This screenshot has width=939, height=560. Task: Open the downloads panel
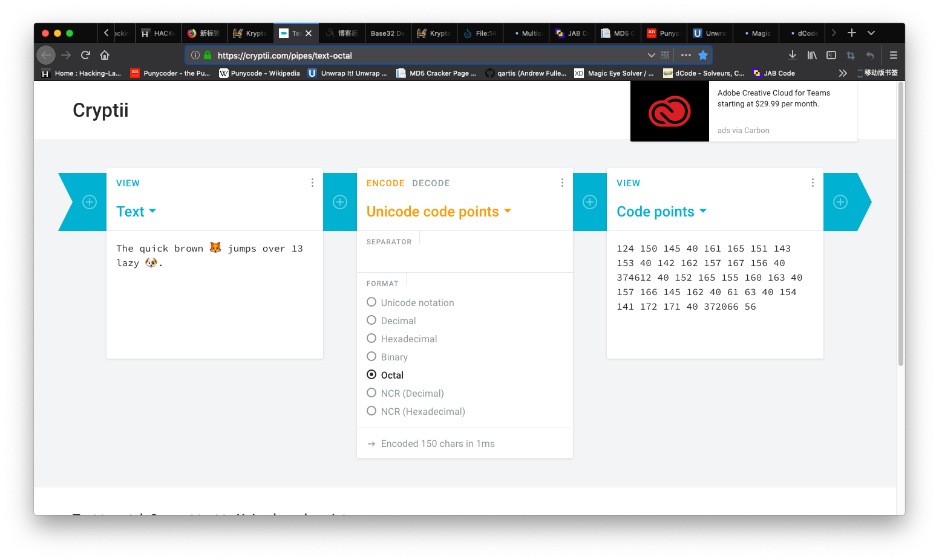click(792, 55)
